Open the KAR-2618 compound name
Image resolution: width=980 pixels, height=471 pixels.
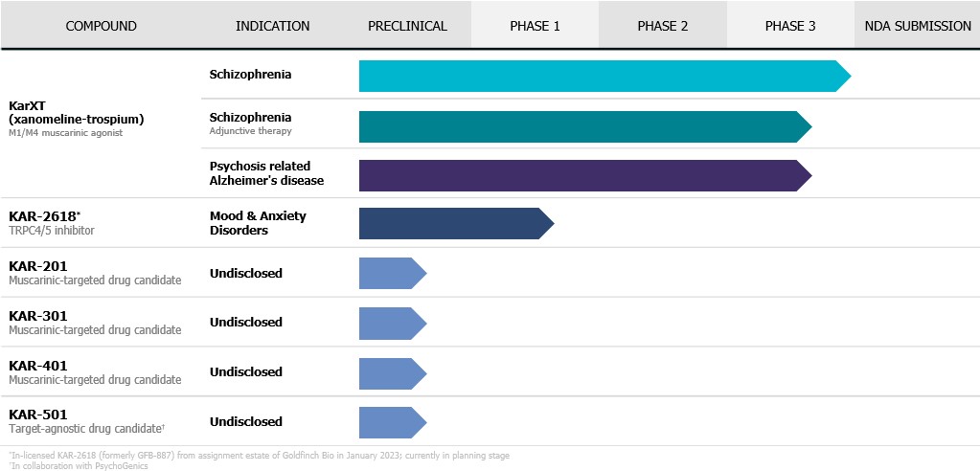[39, 216]
